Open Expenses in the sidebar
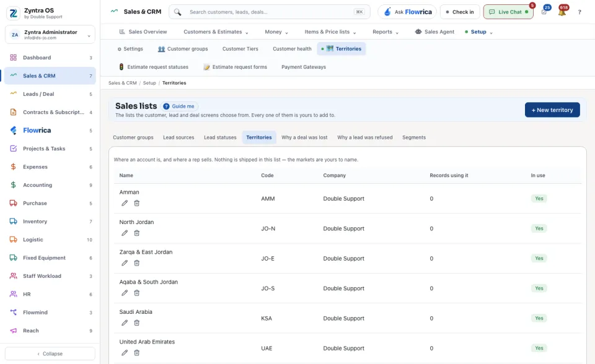Screen dimensions: 595x364 [50, 167]
